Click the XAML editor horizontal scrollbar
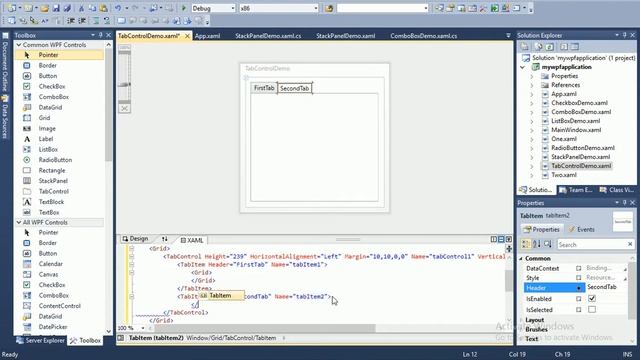This screenshot has height=360, width=640. [x=265, y=328]
